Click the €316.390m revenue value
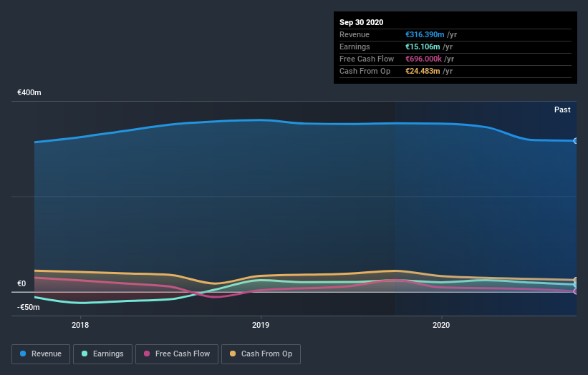This screenshot has width=588, height=375. (425, 34)
